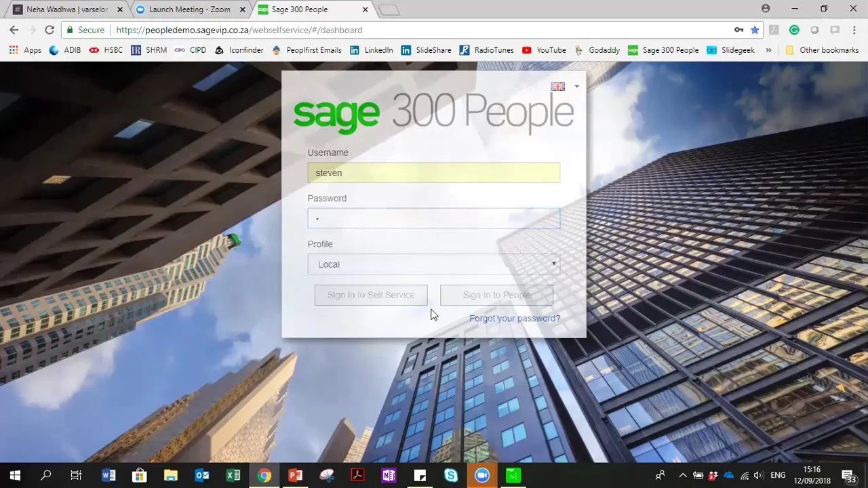Open Godaddy bookmark
This screenshot has width=868, height=488.
tap(597, 50)
